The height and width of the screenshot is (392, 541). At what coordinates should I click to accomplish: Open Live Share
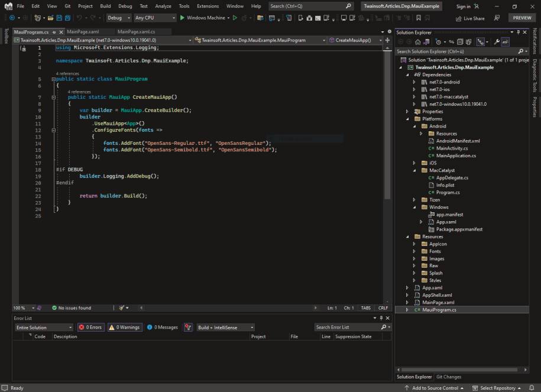click(x=470, y=19)
